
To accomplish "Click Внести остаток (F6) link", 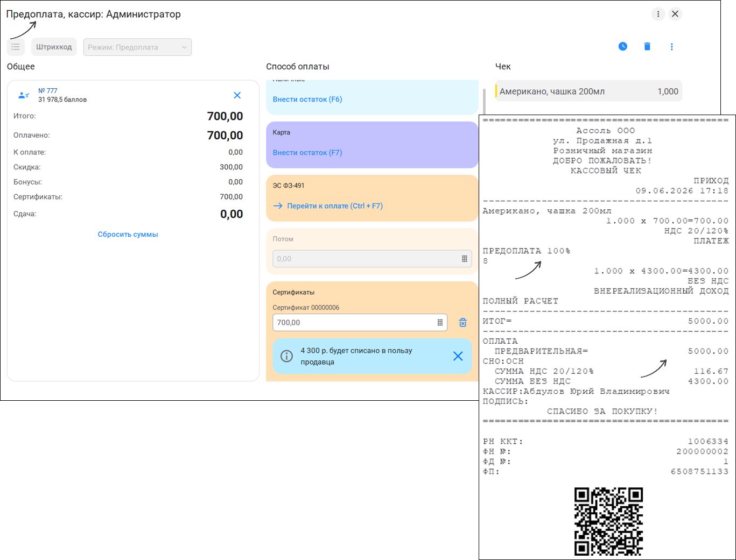I will (307, 99).
